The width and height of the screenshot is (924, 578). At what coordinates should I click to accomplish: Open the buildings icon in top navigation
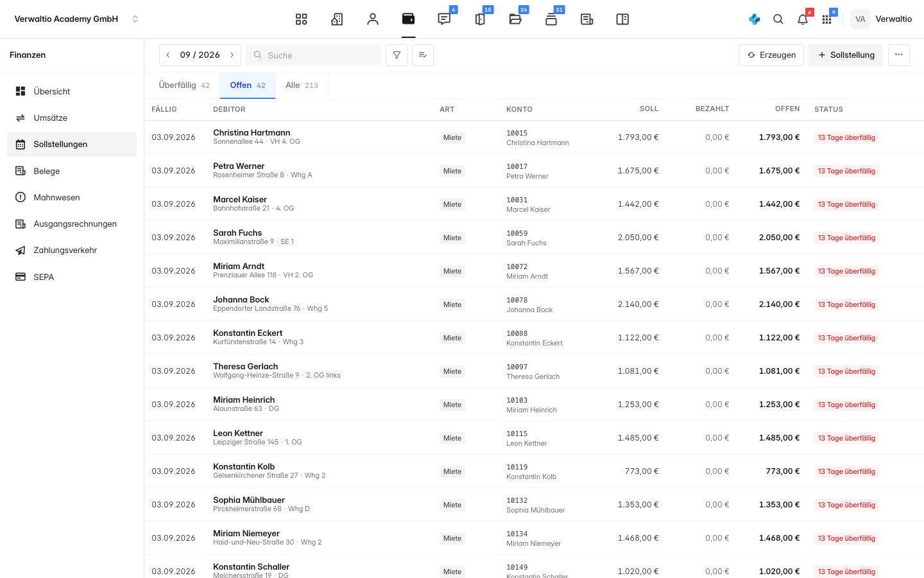(337, 19)
